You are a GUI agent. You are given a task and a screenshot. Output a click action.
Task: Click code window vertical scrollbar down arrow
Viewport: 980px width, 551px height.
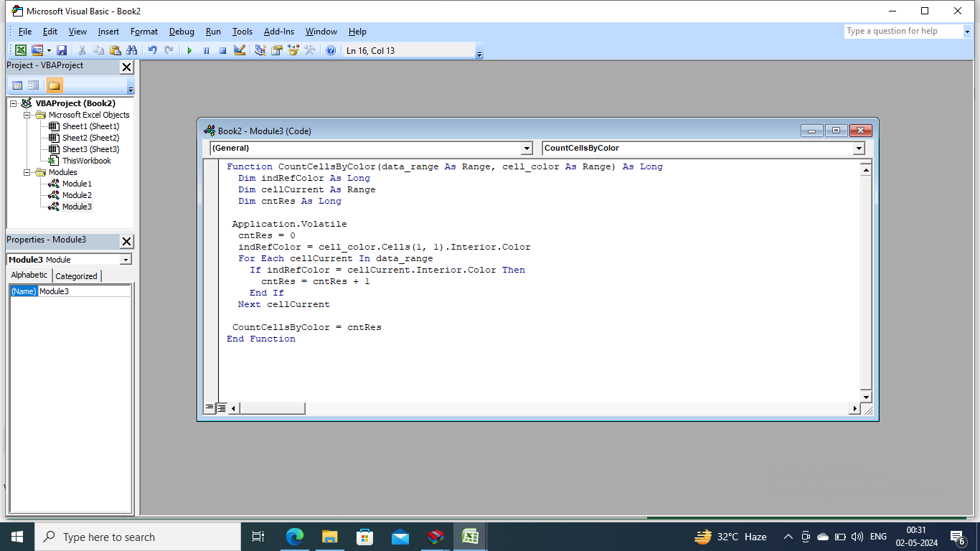coord(866,397)
